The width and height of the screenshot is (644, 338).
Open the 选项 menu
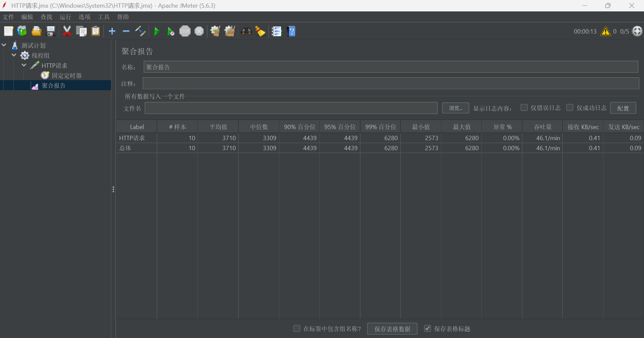coord(84,17)
